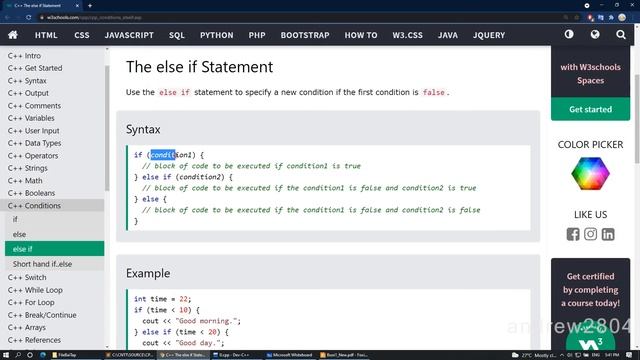
Task: Go to C++ Get Started page
Action: point(35,68)
